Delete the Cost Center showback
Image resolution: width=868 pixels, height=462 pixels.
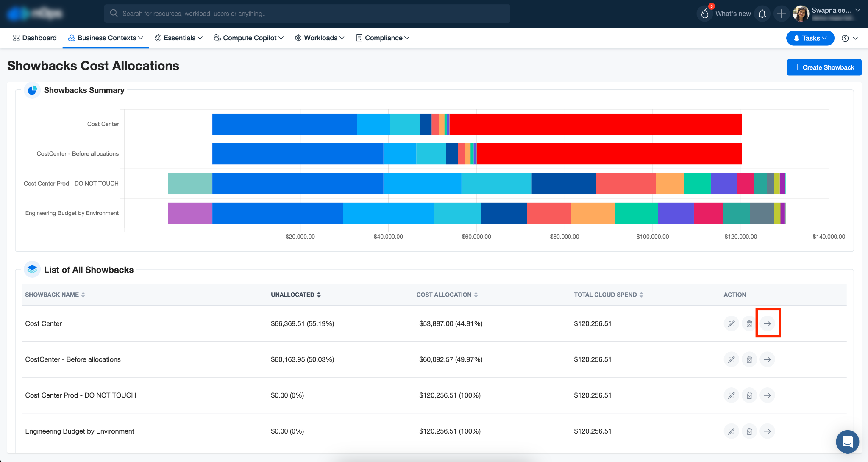click(x=749, y=324)
